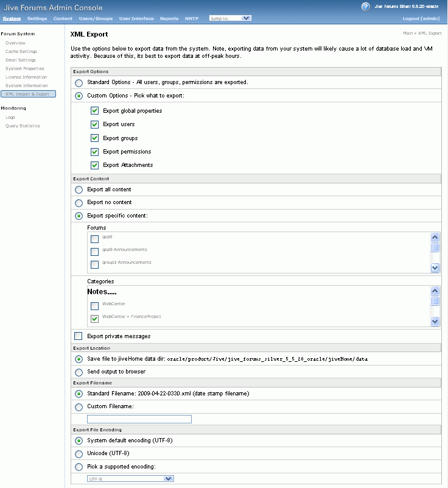Open the Jump to dropdown

(229, 18)
